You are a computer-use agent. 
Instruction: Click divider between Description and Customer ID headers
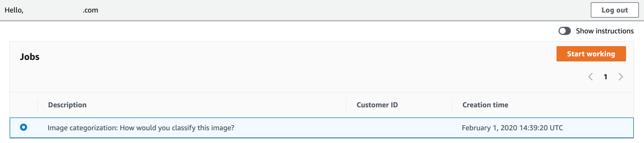tap(346, 105)
